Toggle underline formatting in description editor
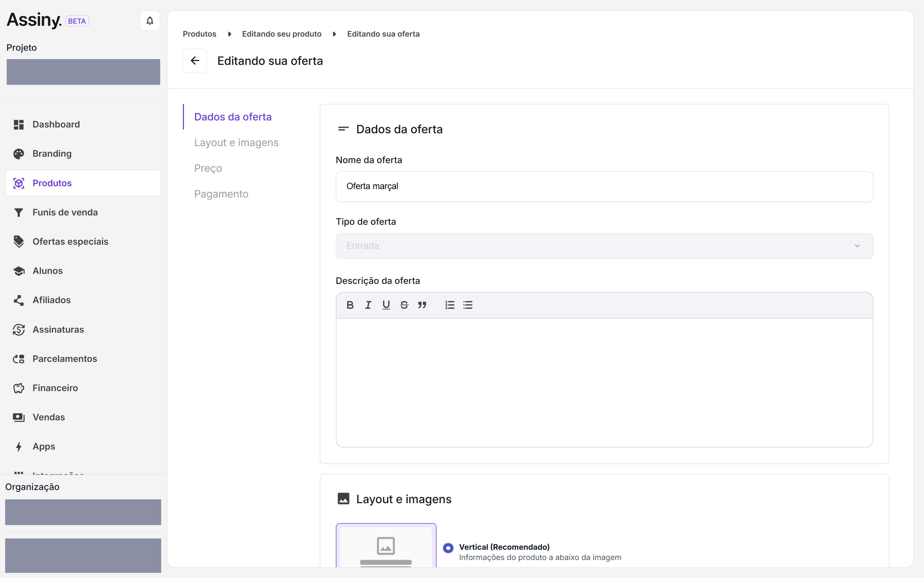Screen dimensions: 924x578 tap(386, 305)
